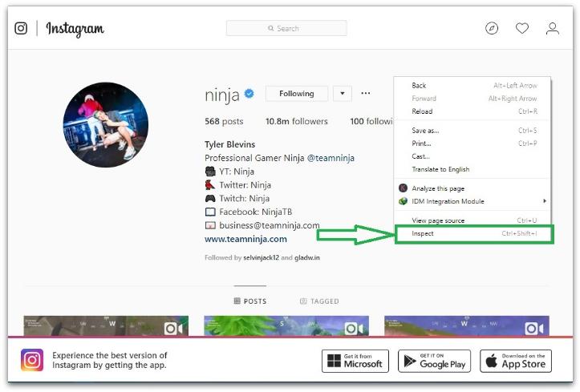The width and height of the screenshot is (580, 392).
Task: Choose Inspect in the context menu
Action: coord(473,233)
